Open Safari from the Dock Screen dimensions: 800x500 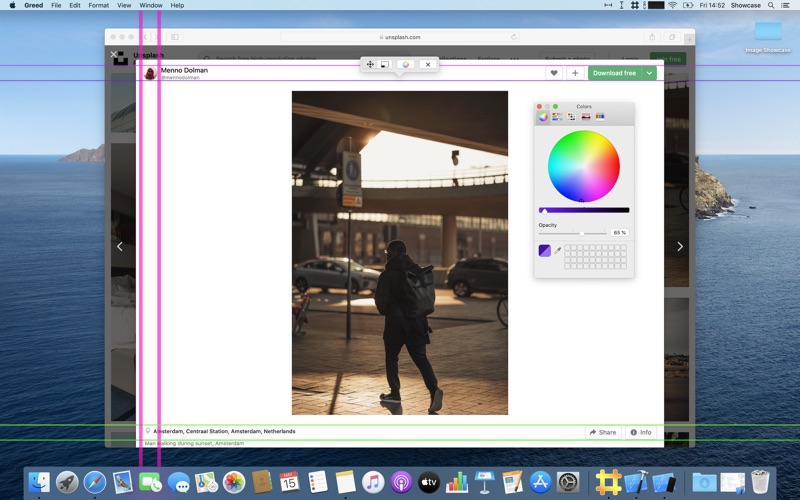pos(95,482)
